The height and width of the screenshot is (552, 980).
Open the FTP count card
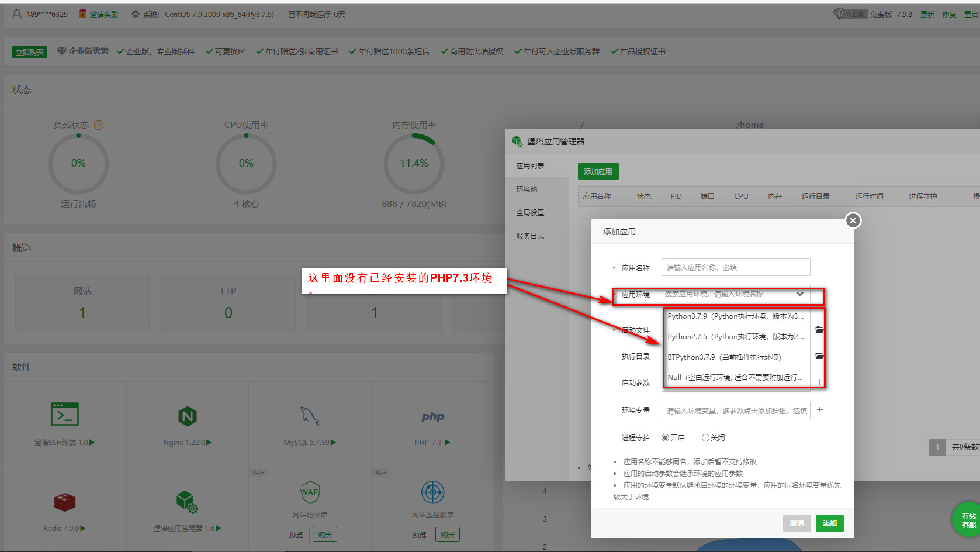[x=228, y=303]
